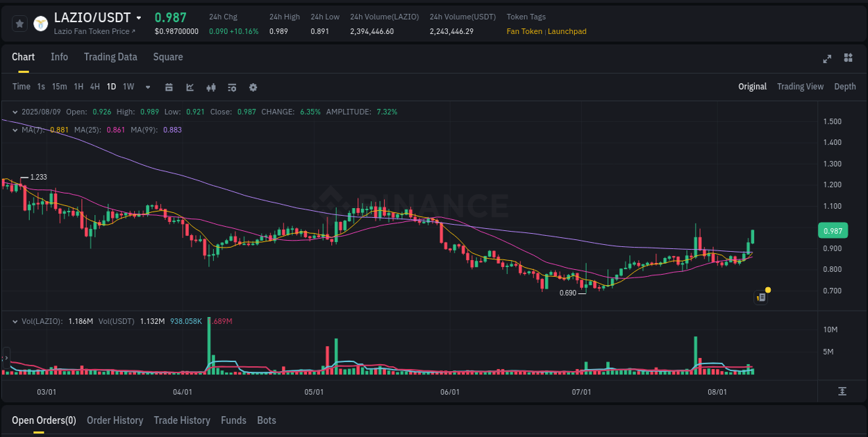Collapse the MA indicator row

15,130
